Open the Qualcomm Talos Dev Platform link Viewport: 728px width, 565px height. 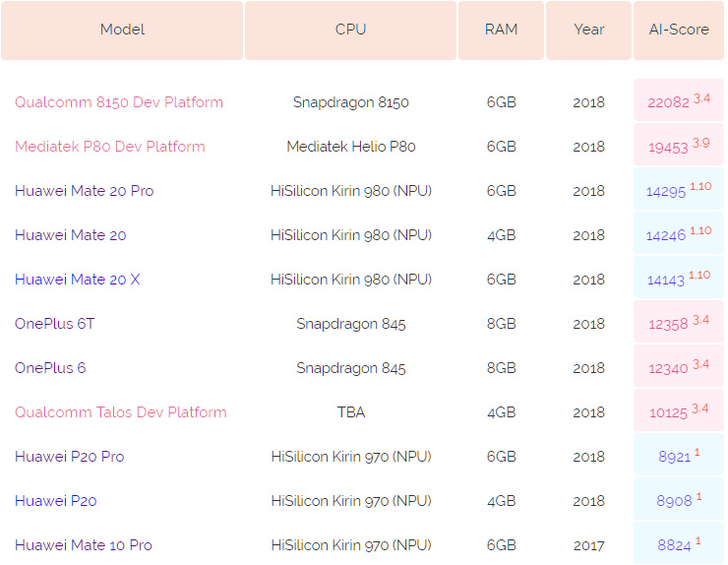coord(121,412)
